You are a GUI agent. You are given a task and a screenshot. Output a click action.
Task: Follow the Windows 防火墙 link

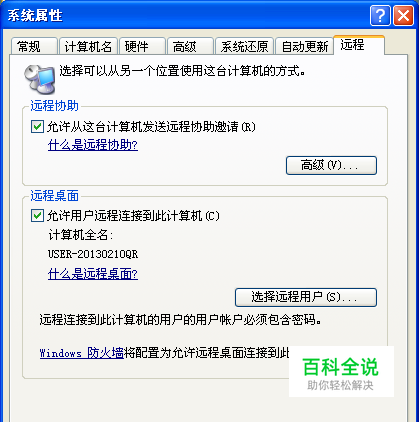[x=82, y=353]
